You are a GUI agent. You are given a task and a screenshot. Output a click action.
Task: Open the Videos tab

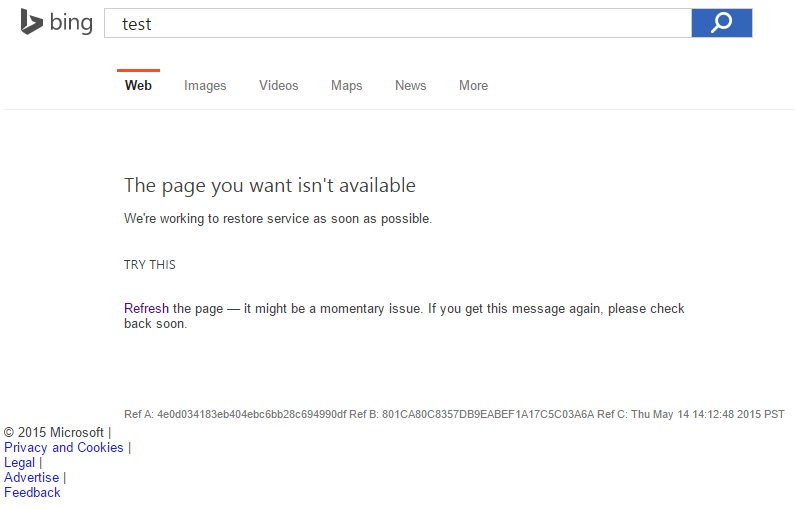click(x=278, y=85)
